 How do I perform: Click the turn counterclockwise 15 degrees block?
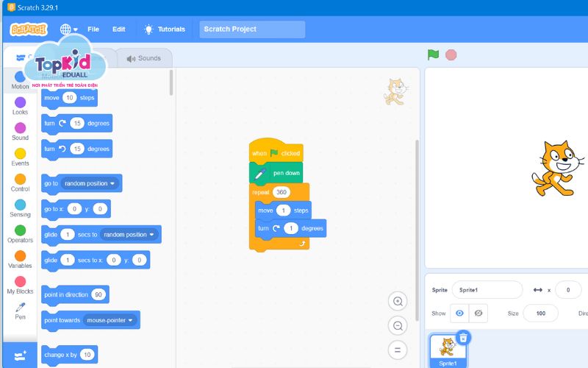click(x=77, y=149)
